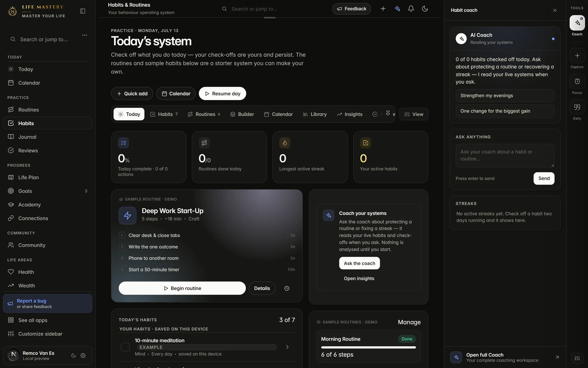
Task: Click Quick add button
Action: [x=132, y=94]
